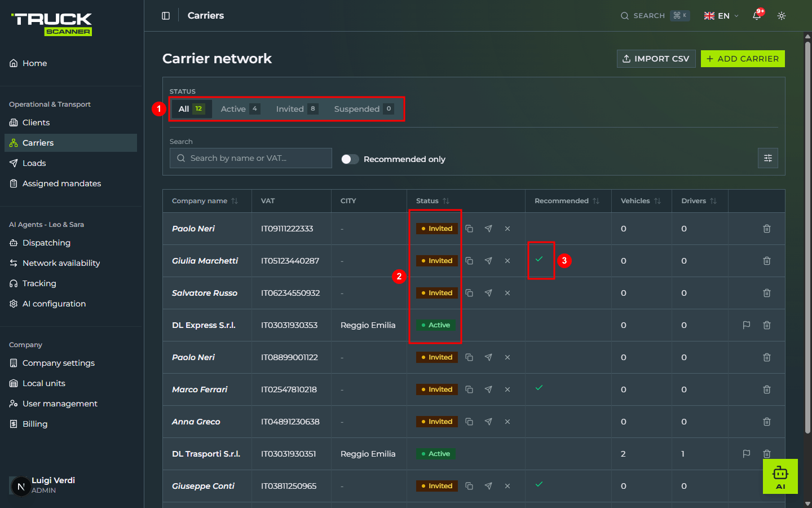The image size is (812, 508).
Task: Copy invite link for Paolo Neri IT09111222333
Action: (x=469, y=229)
